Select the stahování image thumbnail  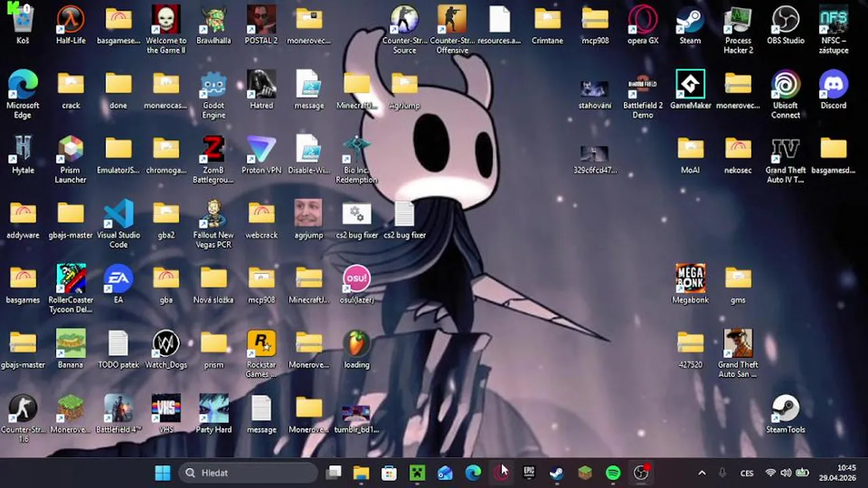(x=595, y=94)
